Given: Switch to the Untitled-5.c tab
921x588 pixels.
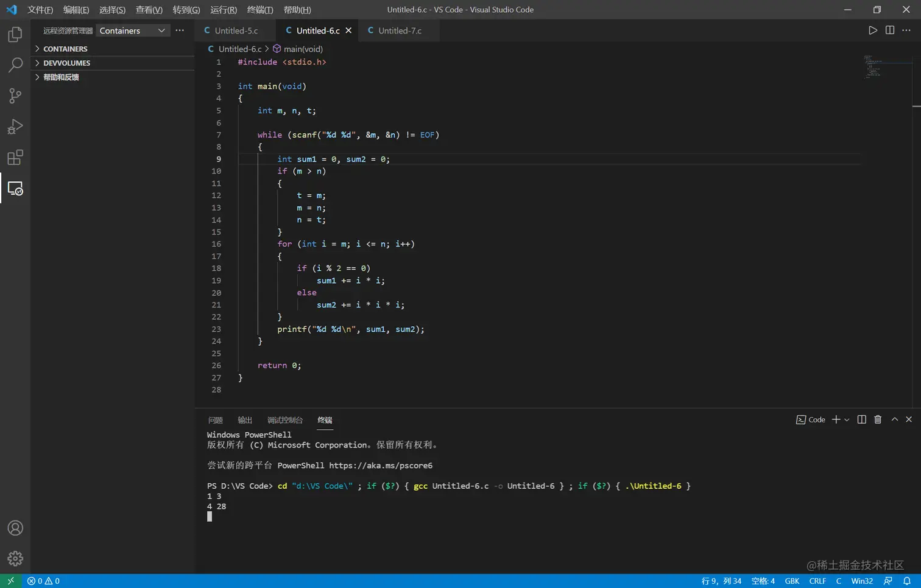Looking at the screenshot, I should 236,30.
